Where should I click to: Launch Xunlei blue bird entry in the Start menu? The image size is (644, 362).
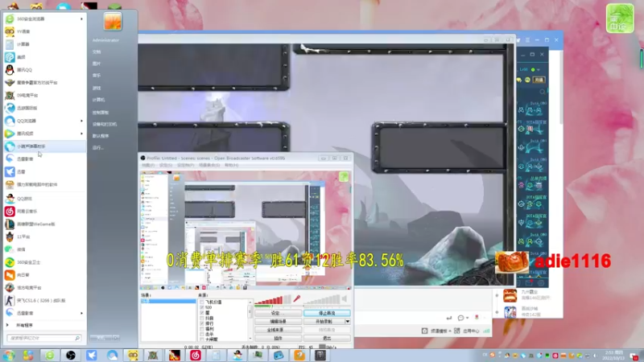pyautogui.click(x=43, y=171)
